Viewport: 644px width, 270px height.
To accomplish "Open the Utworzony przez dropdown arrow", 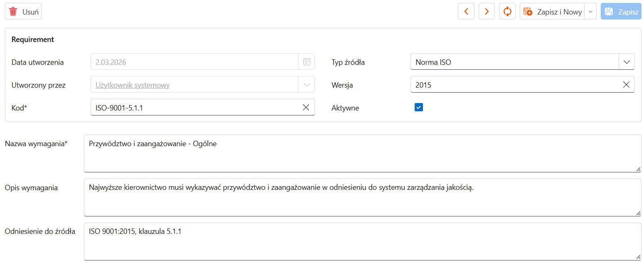I will (307, 85).
